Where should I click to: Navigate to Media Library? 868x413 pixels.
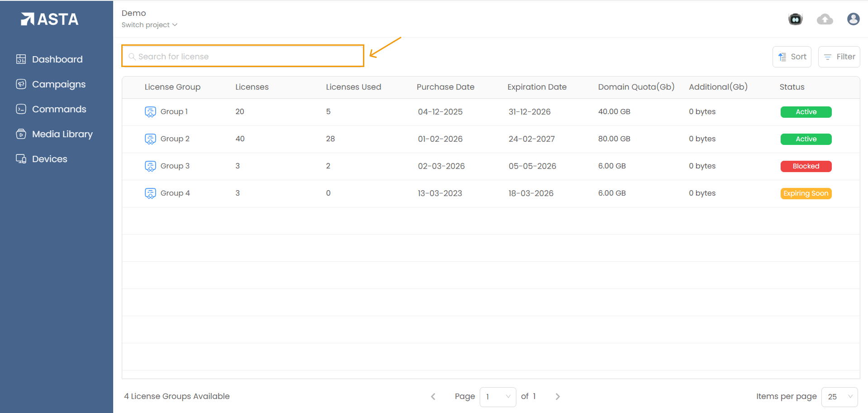tap(62, 134)
